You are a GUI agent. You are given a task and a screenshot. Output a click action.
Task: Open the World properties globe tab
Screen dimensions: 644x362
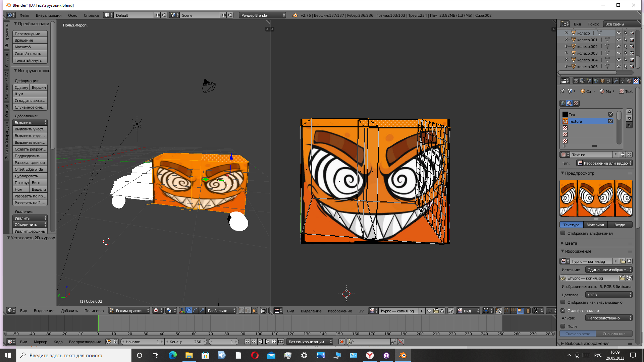click(596, 81)
